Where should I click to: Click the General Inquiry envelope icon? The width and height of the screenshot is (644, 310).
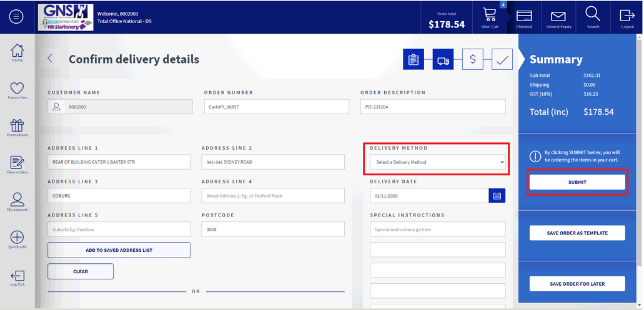pos(558,17)
